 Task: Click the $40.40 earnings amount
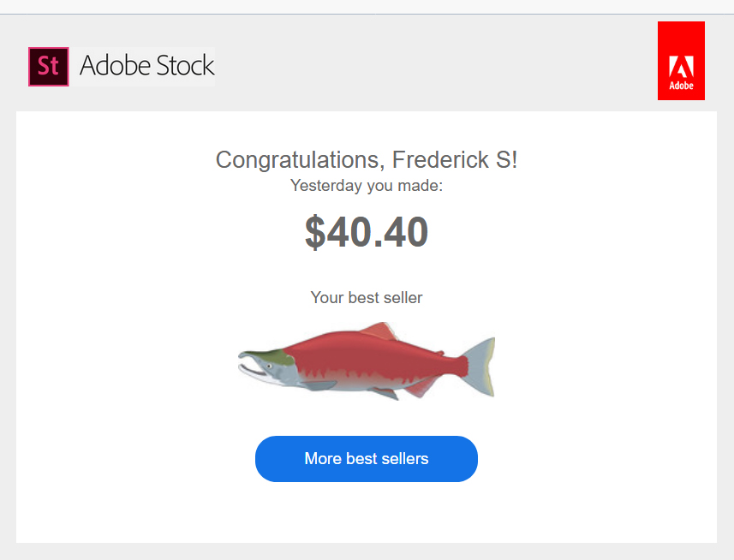367,232
